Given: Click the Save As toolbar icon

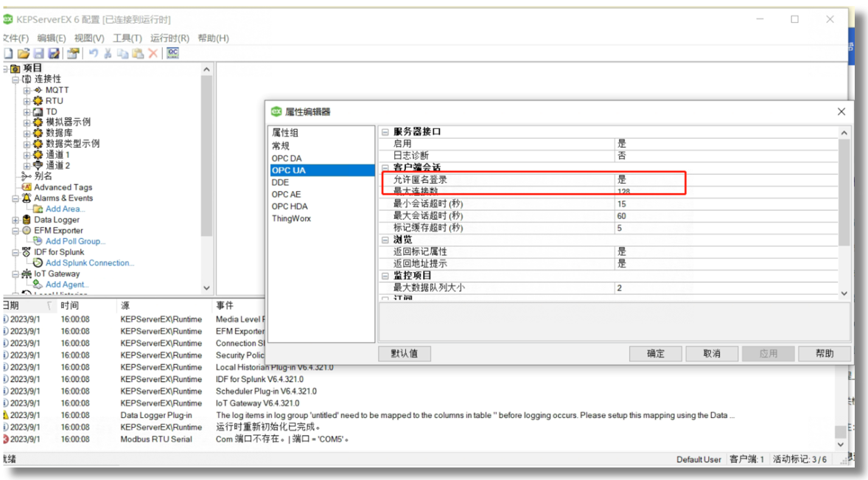Looking at the screenshot, I should [54, 53].
